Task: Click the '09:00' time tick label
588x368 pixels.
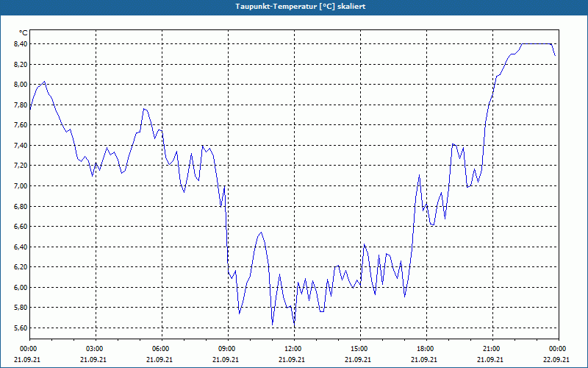Action: click(x=228, y=348)
